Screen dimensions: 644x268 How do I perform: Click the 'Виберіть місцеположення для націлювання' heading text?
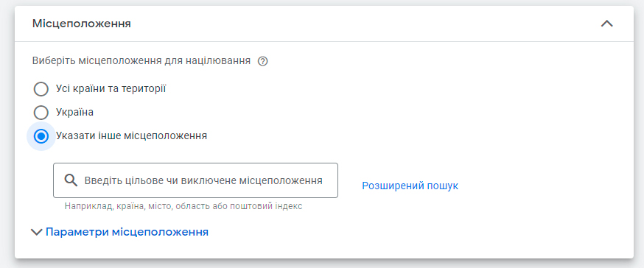(141, 62)
